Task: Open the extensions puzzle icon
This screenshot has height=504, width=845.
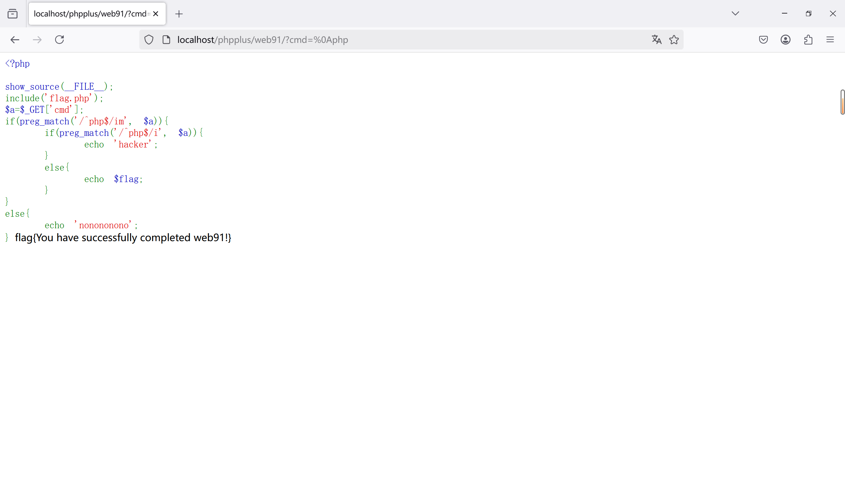Action: pos(808,40)
